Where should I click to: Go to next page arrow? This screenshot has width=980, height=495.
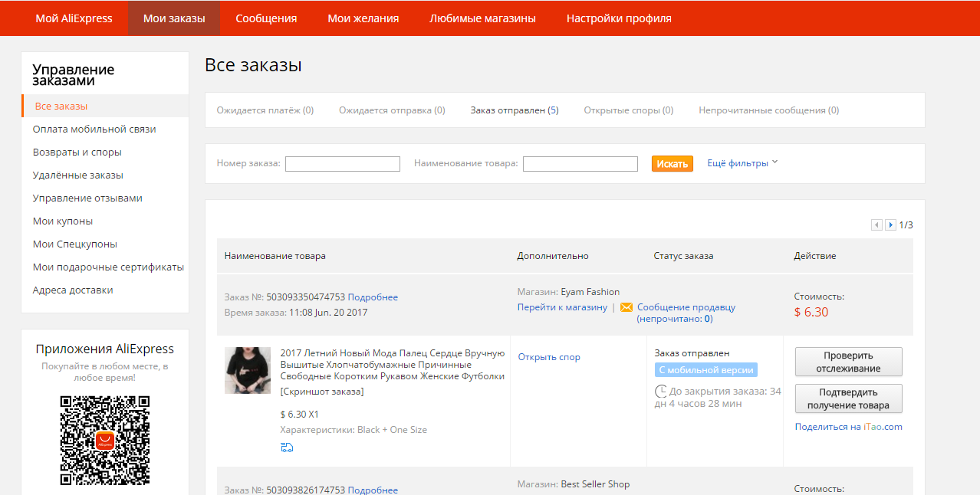coord(890,225)
